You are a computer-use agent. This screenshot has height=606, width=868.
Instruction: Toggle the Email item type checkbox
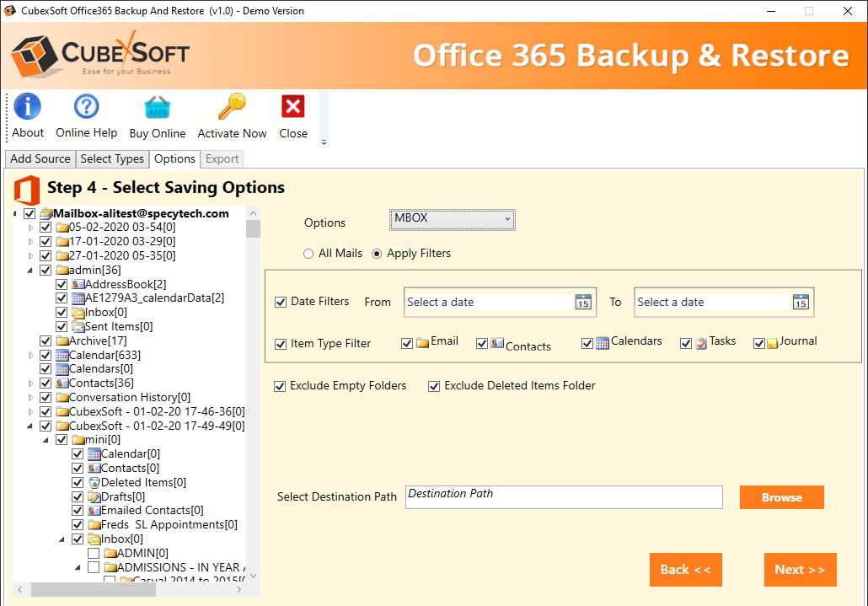click(x=407, y=344)
